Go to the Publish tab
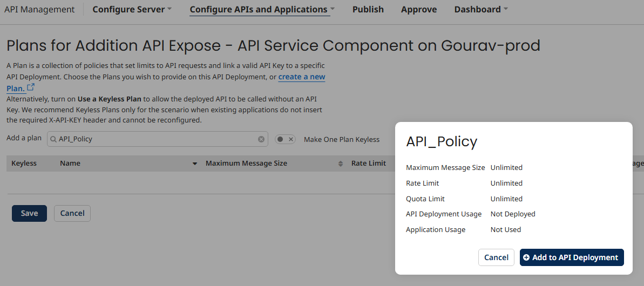Screen dimensions: 644x286 coord(368,9)
